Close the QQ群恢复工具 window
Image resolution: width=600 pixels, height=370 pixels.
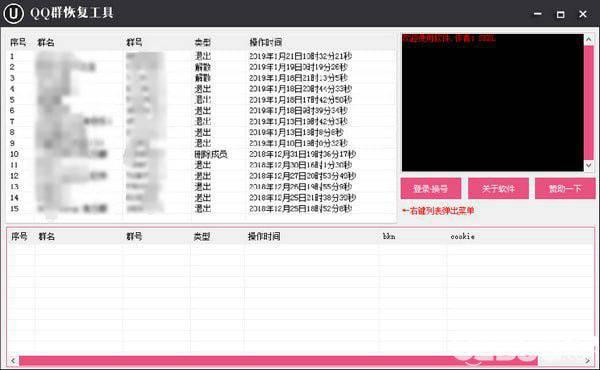[x=583, y=14]
